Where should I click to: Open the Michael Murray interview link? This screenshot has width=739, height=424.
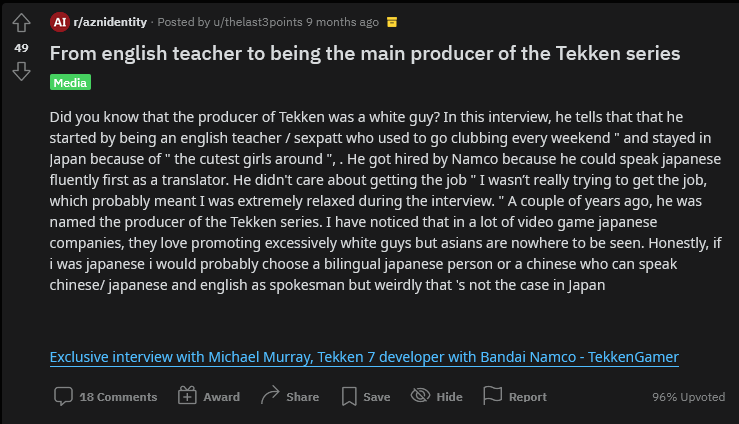point(364,357)
